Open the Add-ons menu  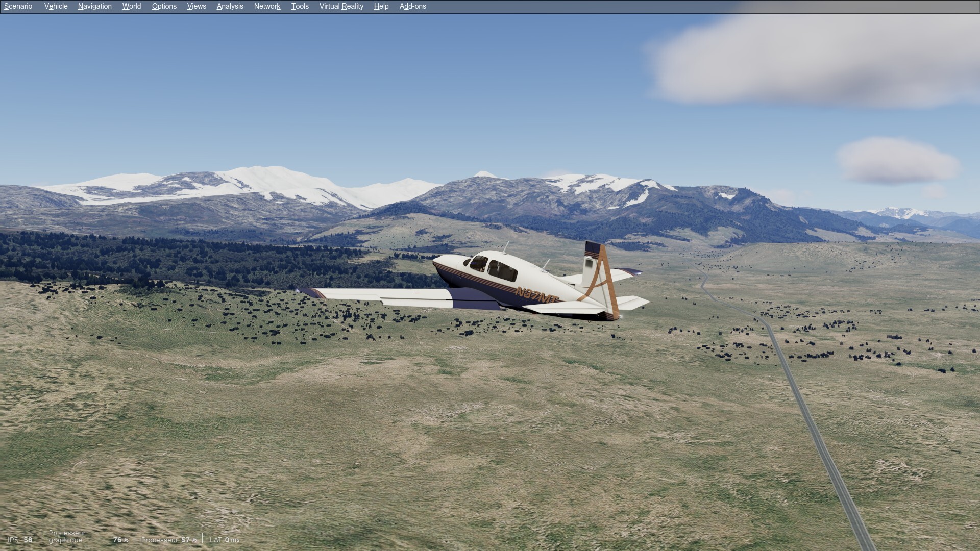(412, 6)
